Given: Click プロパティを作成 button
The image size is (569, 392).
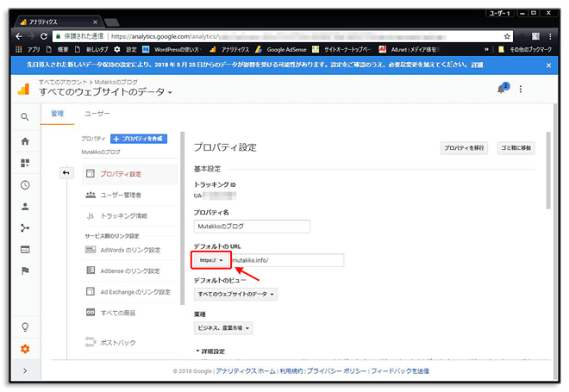Looking at the screenshot, I should [x=139, y=139].
